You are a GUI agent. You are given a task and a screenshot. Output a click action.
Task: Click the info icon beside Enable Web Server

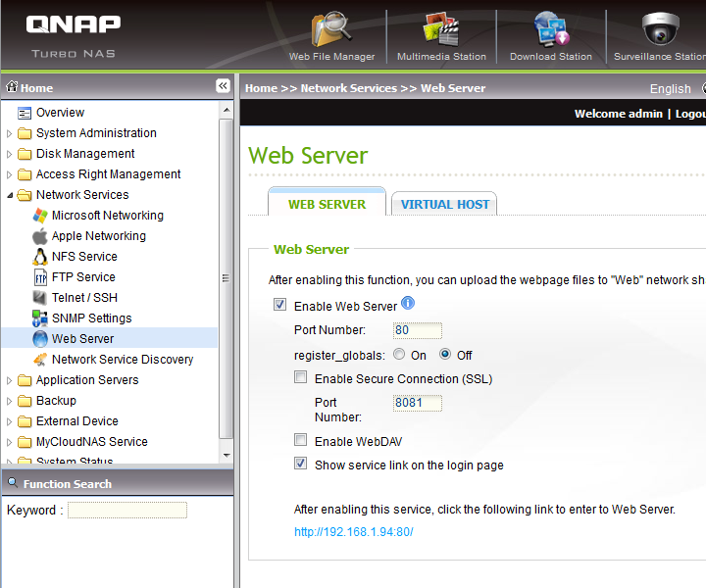pos(408,304)
